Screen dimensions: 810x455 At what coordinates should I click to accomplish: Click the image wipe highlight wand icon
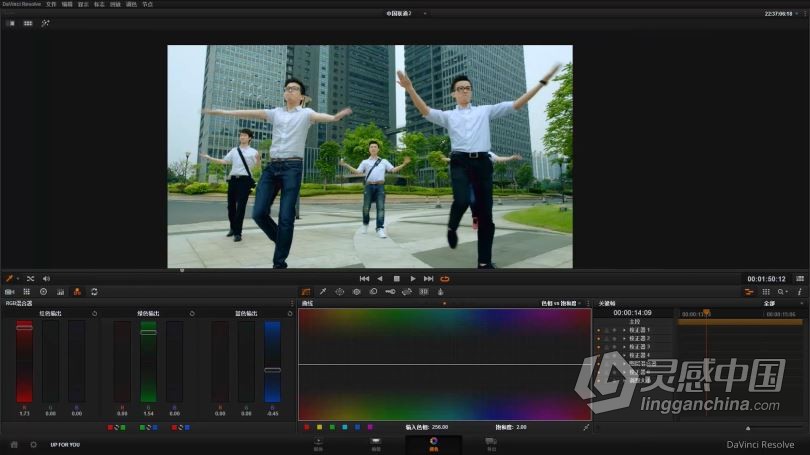tap(45, 23)
